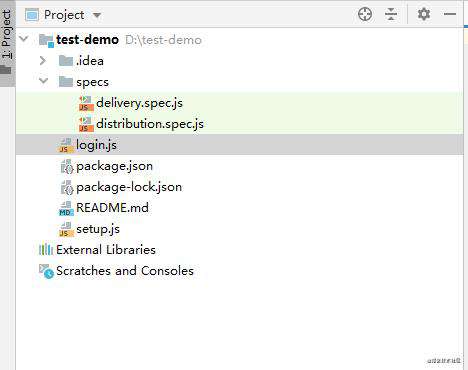Image resolution: width=468 pixels, height=370 pixels.
Task: Select the .idea folder name
Action: pyautogui.click(x=90, y=61)
